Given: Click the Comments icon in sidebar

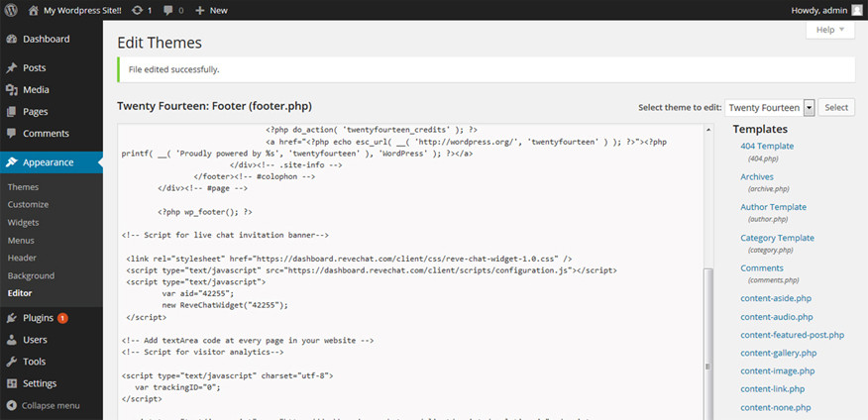Looking at the screenshot, I should (12, 134).
